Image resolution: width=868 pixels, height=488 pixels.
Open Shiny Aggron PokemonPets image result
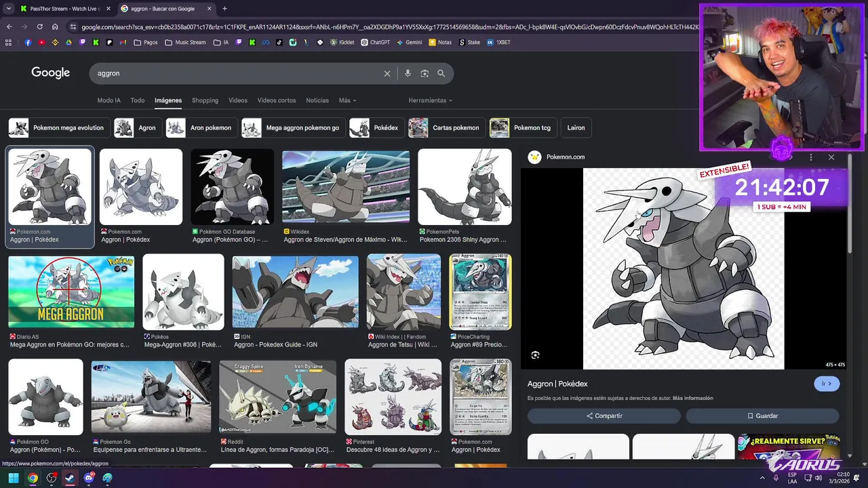click(465, 187)
